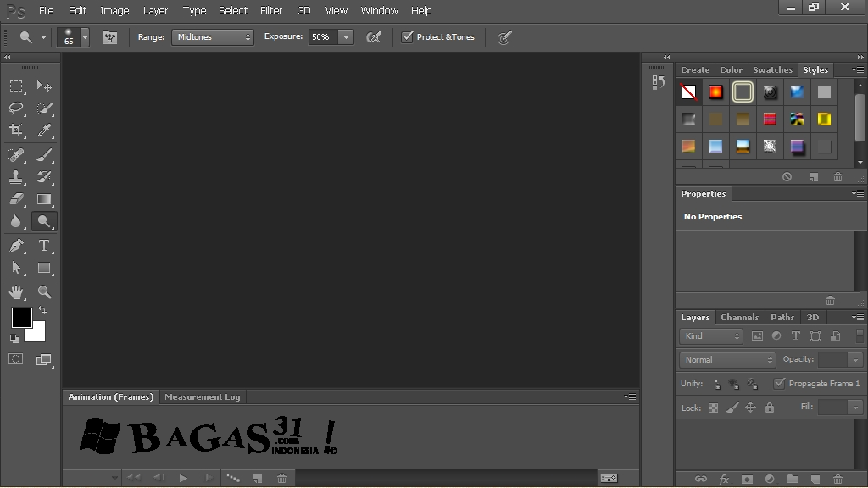The height and width of the screenshot is (488, 868).
Task: Reset default foreground and background colors
Action: [x=14, y=339]
